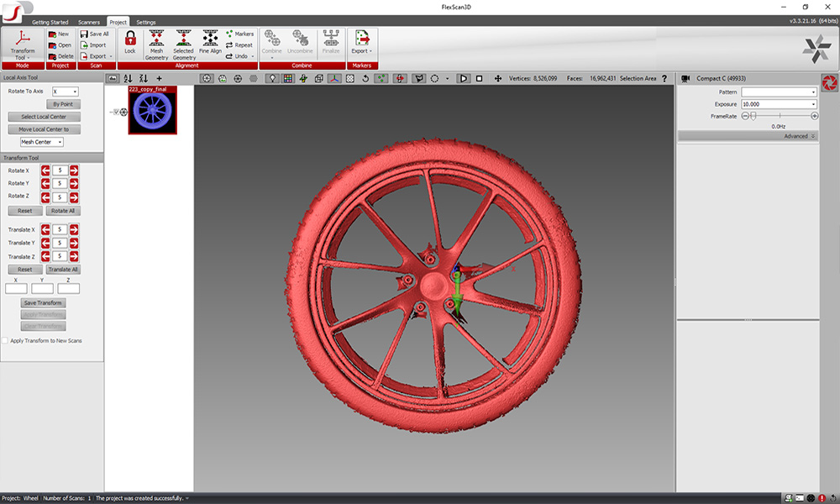Enable Apply Transform to New Scans

pyautogui.click(x=6, y=340)
